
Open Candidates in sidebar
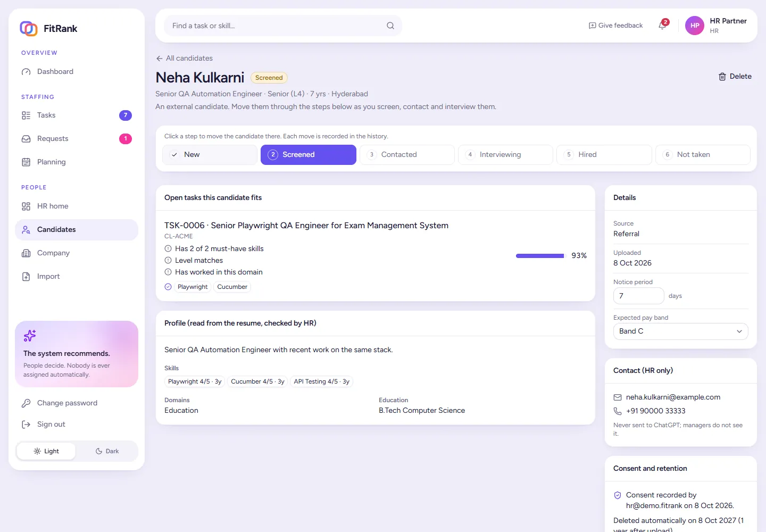pyautogui.click(x=77, y=230)
